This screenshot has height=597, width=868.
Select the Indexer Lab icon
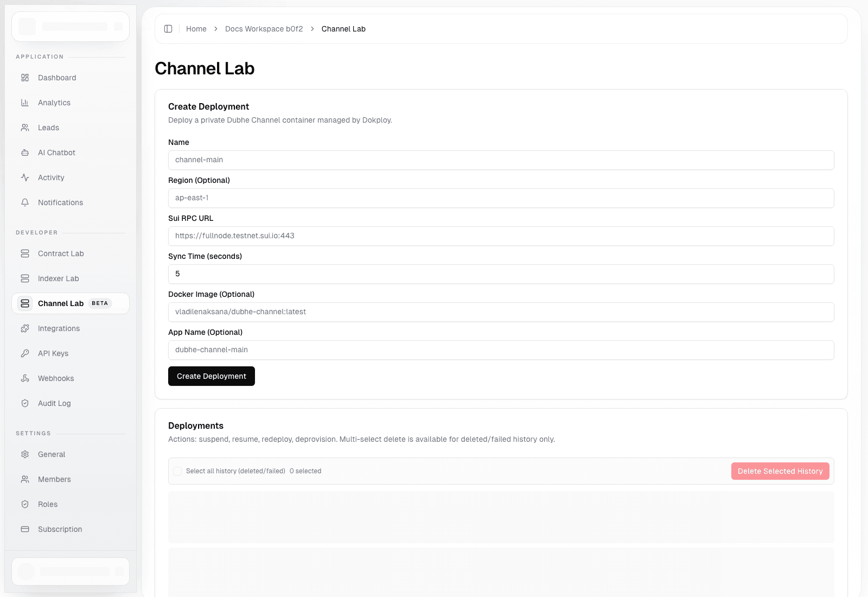coord(25,278)
